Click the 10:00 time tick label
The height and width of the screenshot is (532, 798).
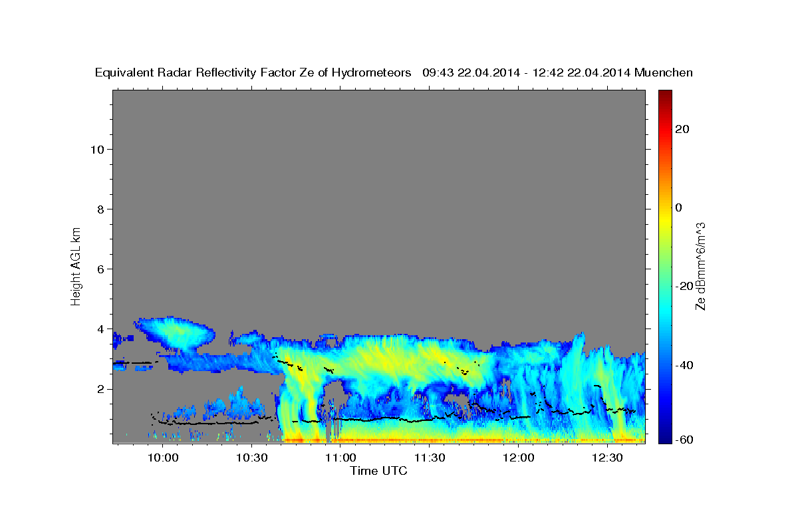tap(162, 458)
